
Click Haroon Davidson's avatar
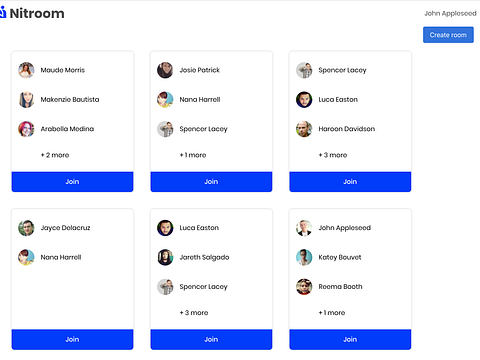point(304,129)
